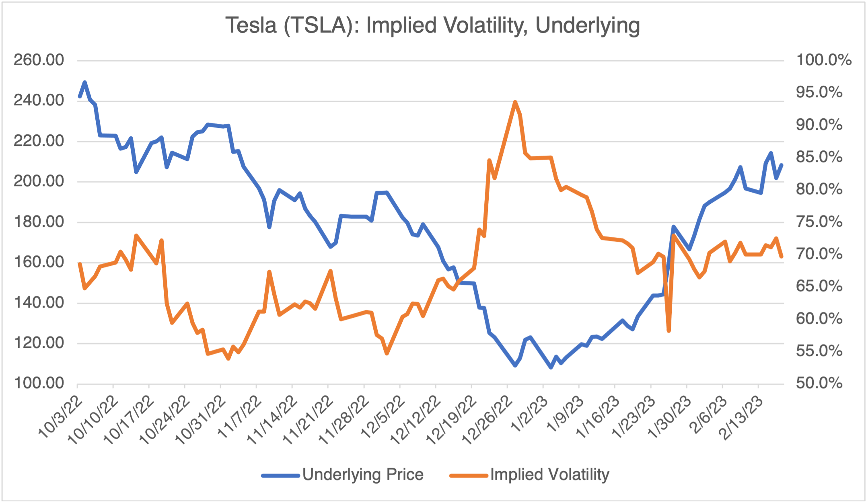Click the 12/26/22 date label
This screenshot has height=503, width=868.
pos(487,420)
